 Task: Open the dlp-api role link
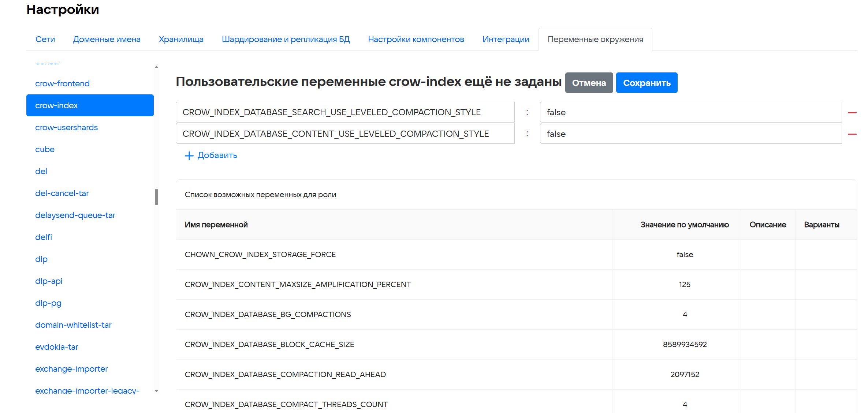tap(49, 281)
